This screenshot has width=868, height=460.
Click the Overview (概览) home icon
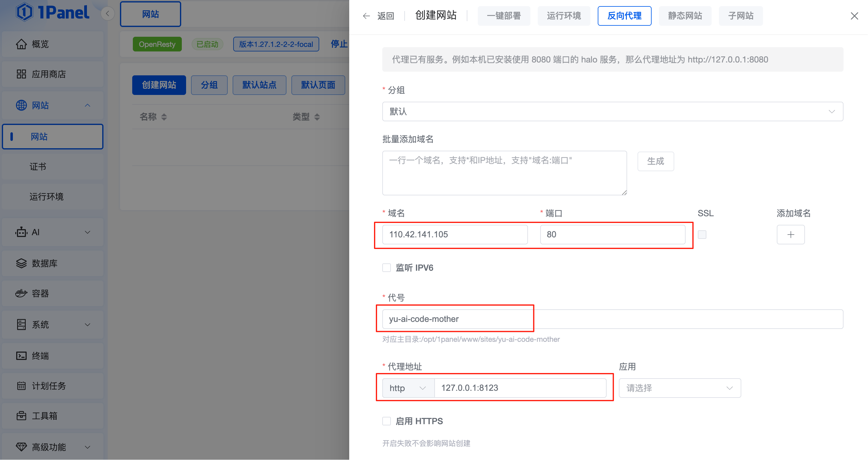[21, 44]
